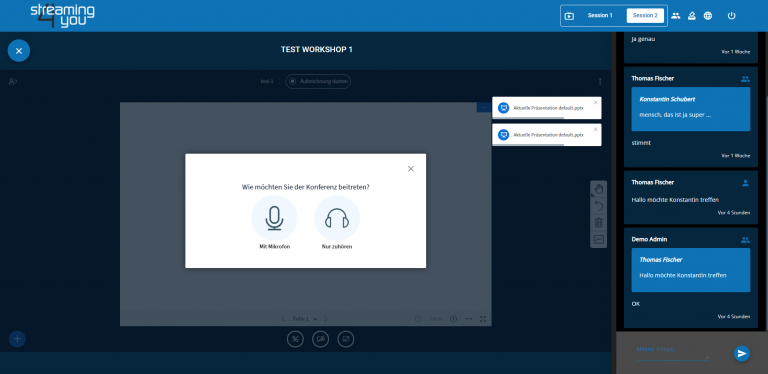Screen dimensions: 768x374
Task: Make the presentation fullscreen
Action: (483, 319)
